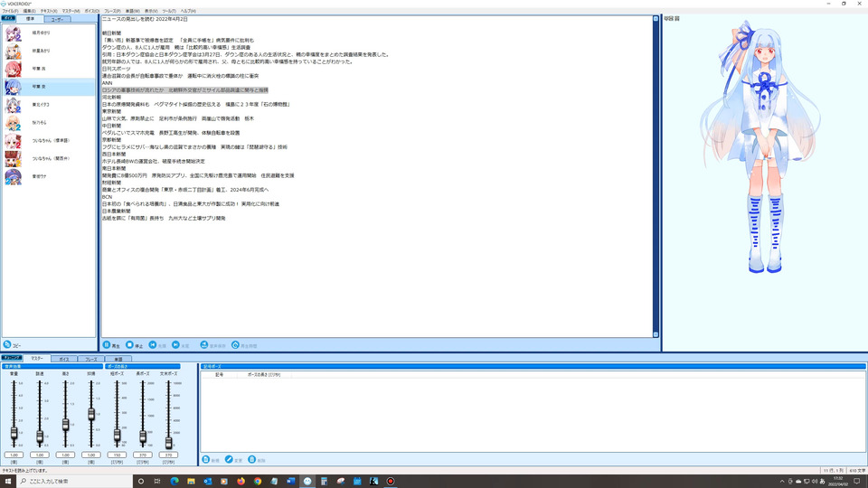Open the Windows Start menu
The width and height of the screenshot is (868, 488).
coord(8,481)
